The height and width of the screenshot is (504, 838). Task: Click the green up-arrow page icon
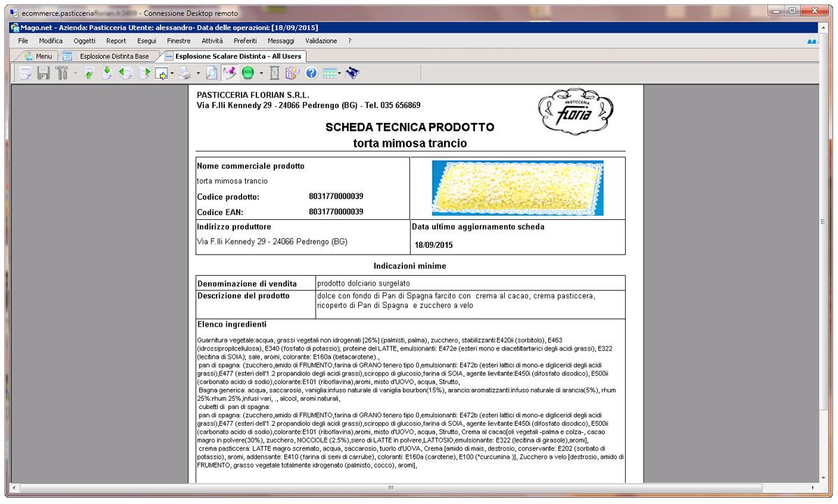[89, 73]
